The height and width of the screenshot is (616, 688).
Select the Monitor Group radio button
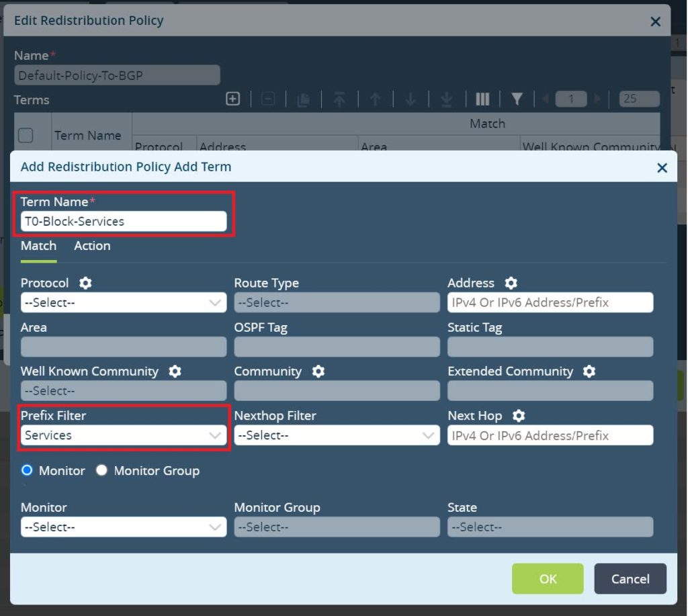point(101,470)
